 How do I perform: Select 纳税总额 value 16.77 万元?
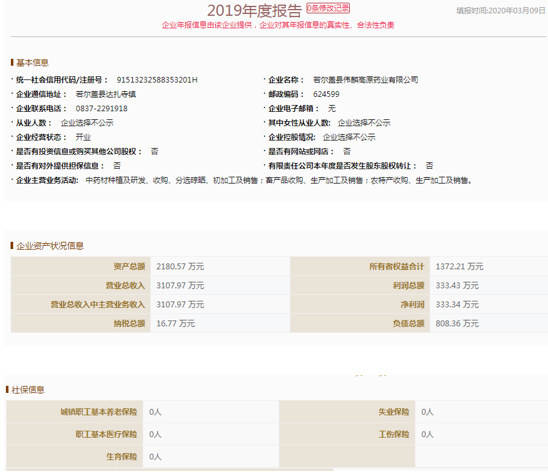pyautogui.click(x=175, y=324)
